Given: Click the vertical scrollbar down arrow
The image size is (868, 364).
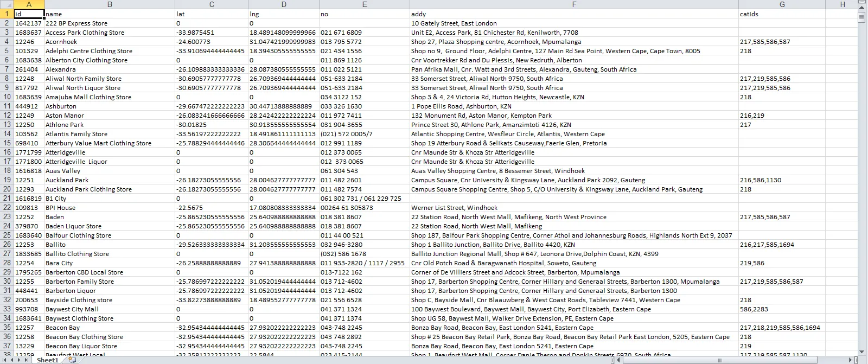Looking at the screenshot, I should [x=861, y=352].
